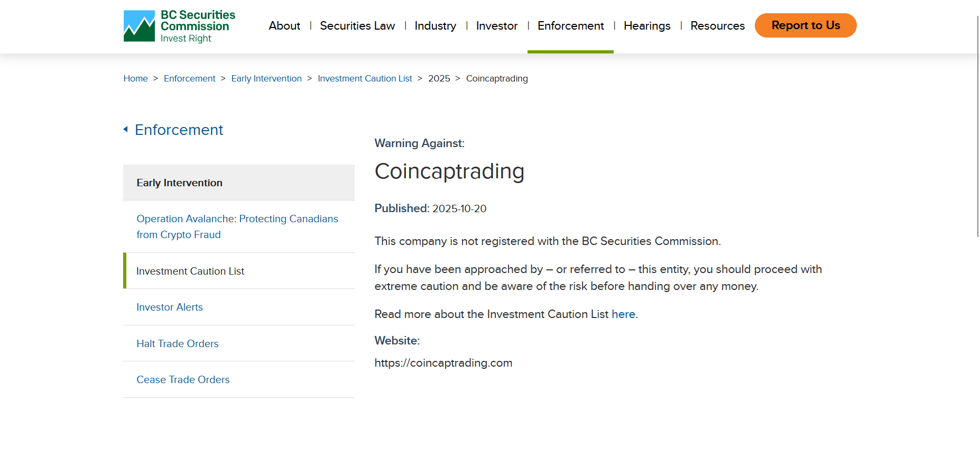The height and width of the screenshot is (454, 980).
Task: Open Halt Trade Orders section
Action: (x=177, y=343)
